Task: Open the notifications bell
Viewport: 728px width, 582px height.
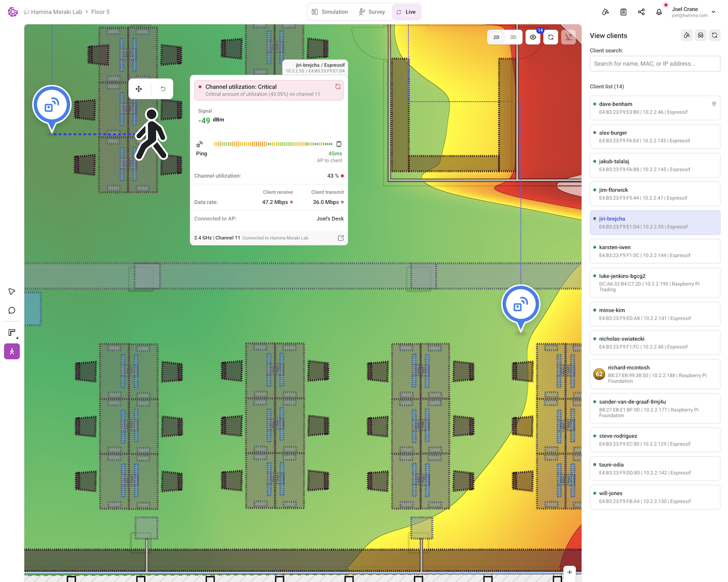Action: coord(659,12)
